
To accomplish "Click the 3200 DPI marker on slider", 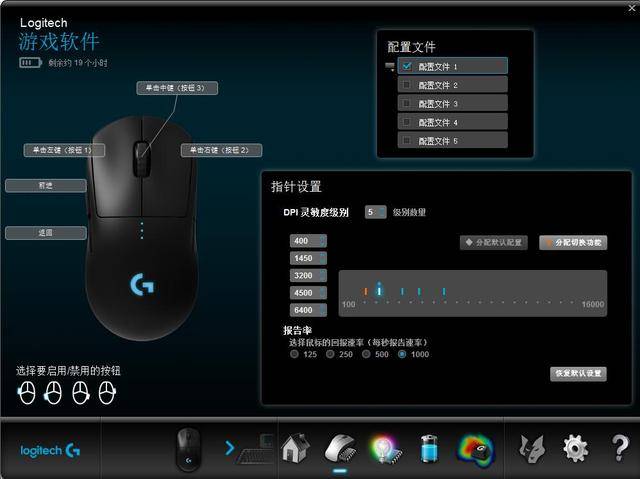I will 402,291.
